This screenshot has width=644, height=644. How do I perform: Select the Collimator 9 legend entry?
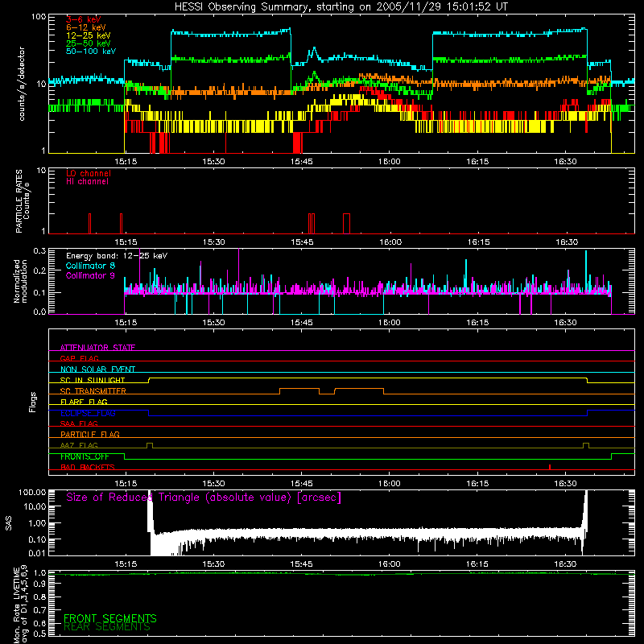90,275
